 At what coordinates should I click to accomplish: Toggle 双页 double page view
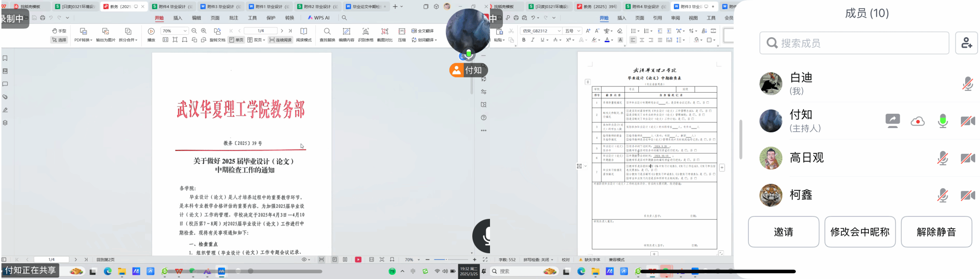click(x=256, y=40)
